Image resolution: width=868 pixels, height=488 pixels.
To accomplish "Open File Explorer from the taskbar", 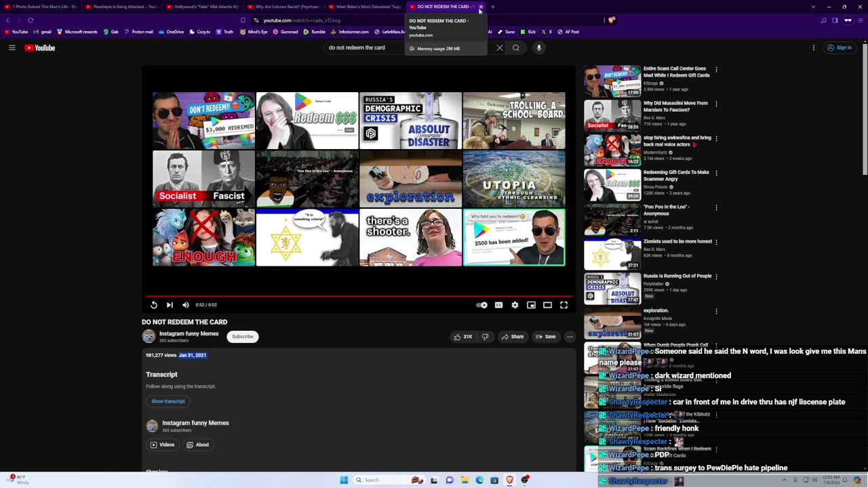I will (x=465, y=480).
